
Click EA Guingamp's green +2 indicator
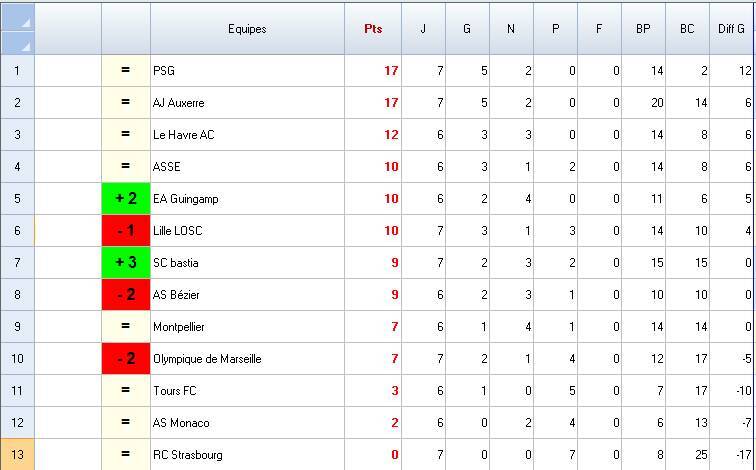coord(126,199)
